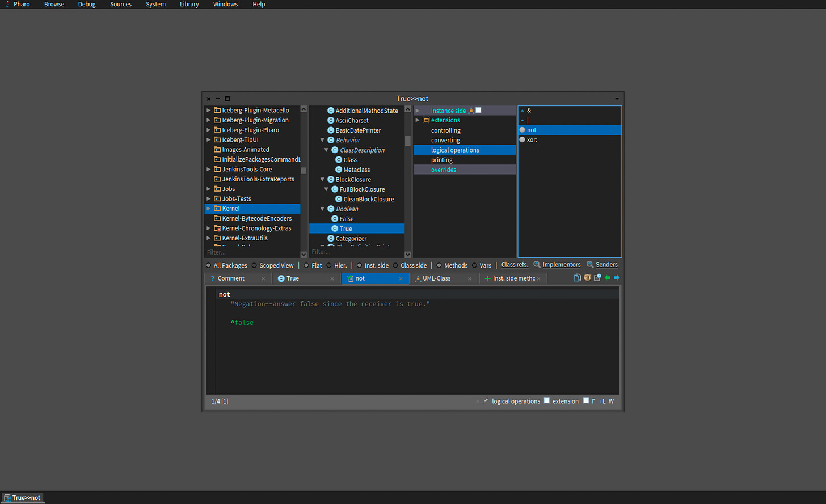Image resolution: width=826 pixels, height=504 pixels.
Task: Click the pencil icon beside logical operations
Action: coord(486,401)
